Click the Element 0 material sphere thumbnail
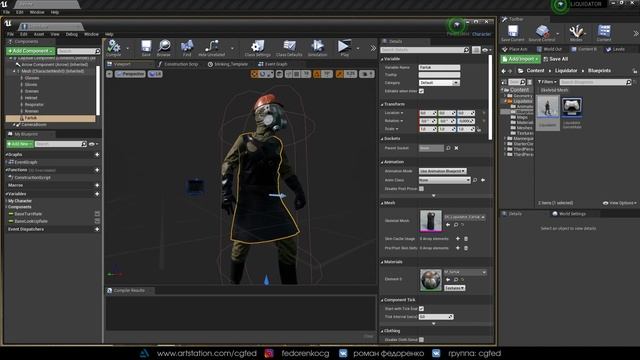The height and width of the screenshot is (360, 640). click(x=431, y=280)
